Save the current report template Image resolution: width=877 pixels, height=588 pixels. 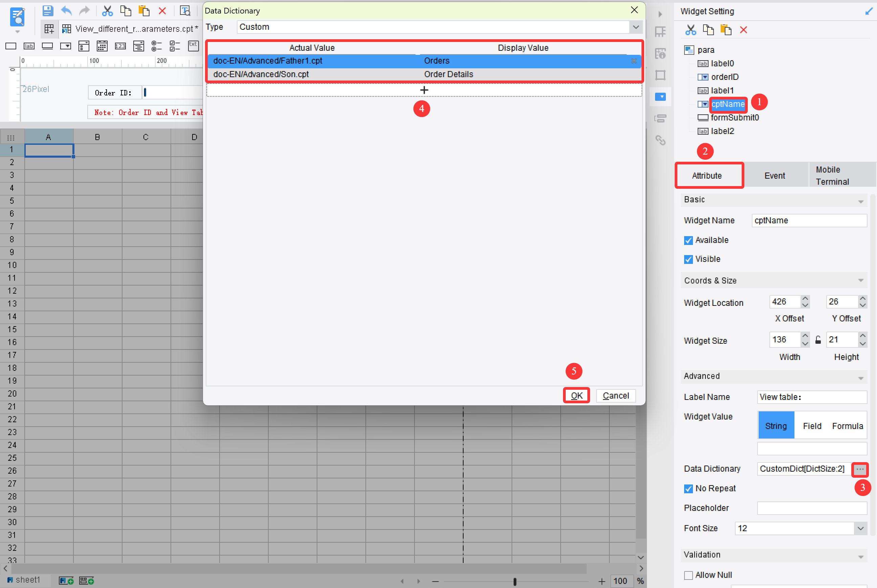coord(48,11)
